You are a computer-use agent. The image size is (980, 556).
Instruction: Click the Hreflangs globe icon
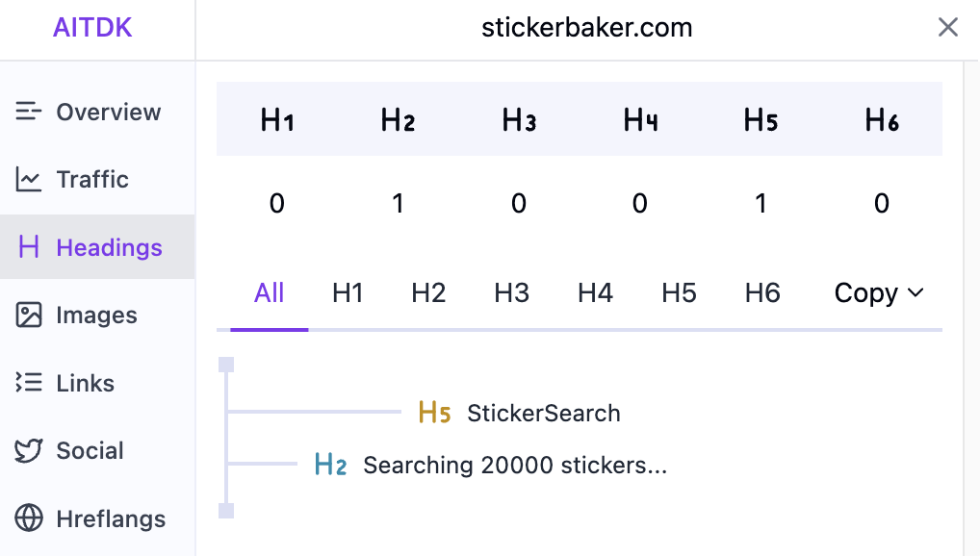[x=29, y=518]
